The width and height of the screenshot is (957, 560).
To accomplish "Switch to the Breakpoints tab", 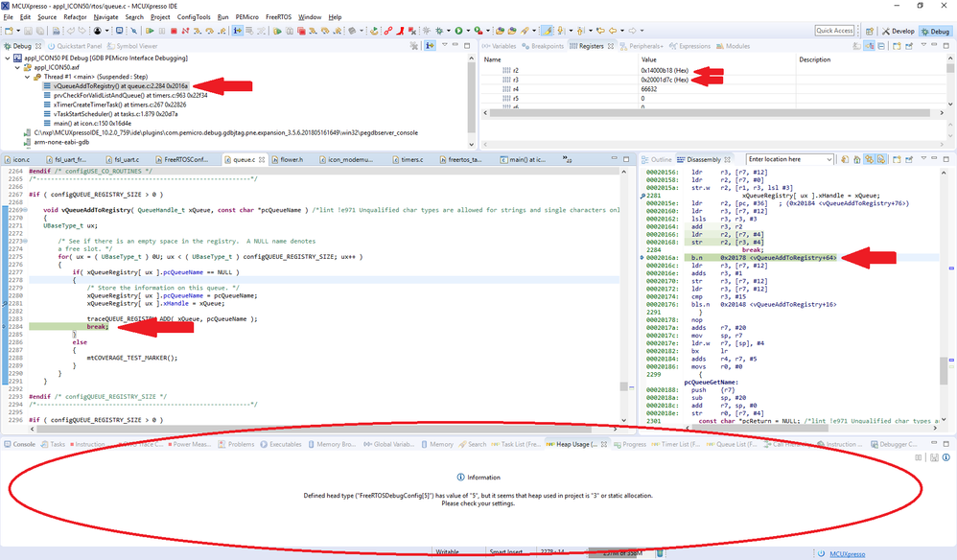I will click(543, 46).
